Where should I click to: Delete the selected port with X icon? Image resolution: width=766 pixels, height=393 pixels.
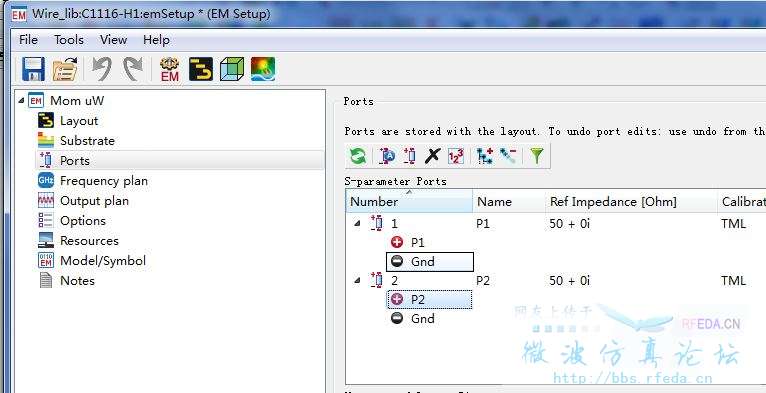pyautogui.click(x=432, y=156)
